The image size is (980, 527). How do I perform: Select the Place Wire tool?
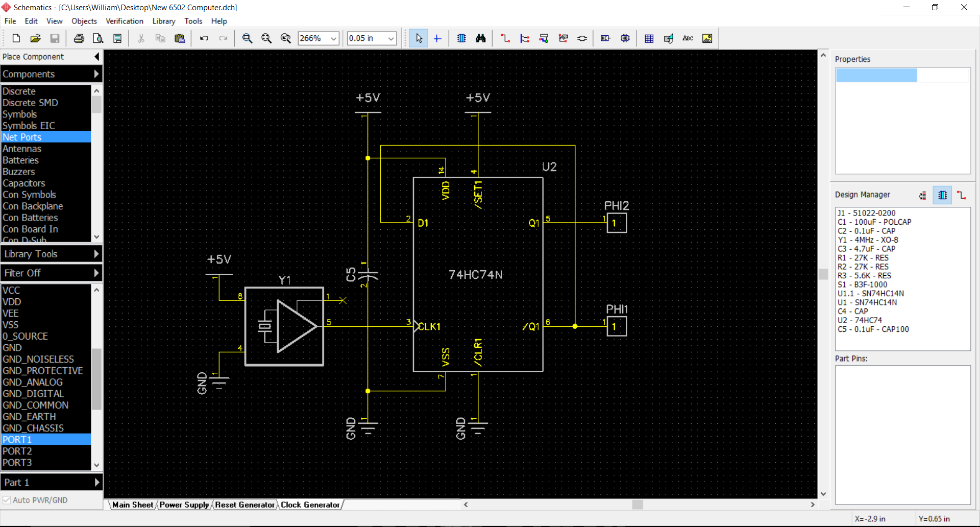[x=505, y=38]
